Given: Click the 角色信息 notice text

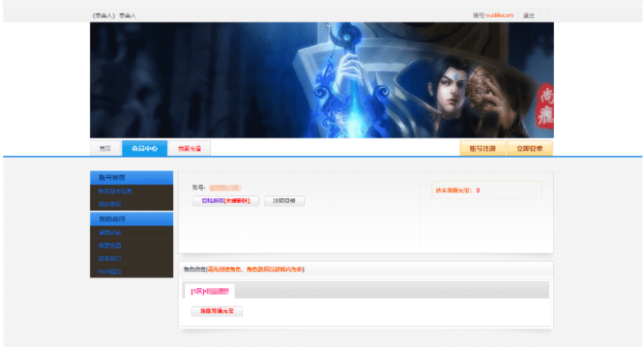Looking at the screenshot, I should tap(244, 270).
